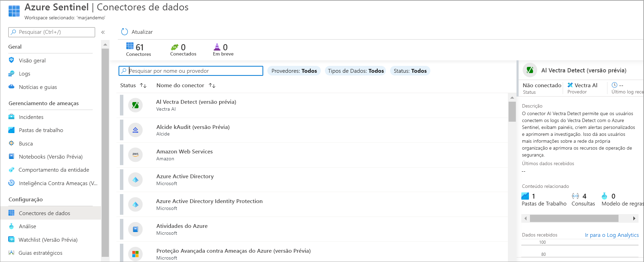Click the Guias estratégicos icon
Viewport: 644px width, 262px height.
point(11,253)
